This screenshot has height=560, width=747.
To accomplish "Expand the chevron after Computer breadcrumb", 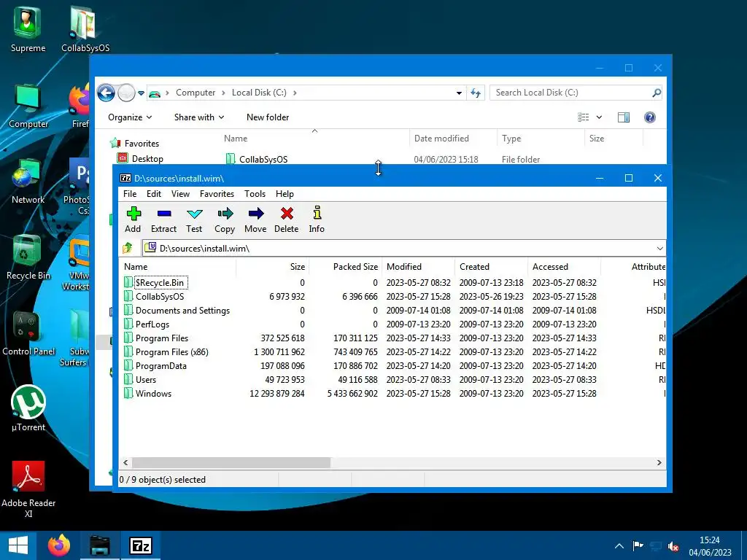I will (223, 93).
